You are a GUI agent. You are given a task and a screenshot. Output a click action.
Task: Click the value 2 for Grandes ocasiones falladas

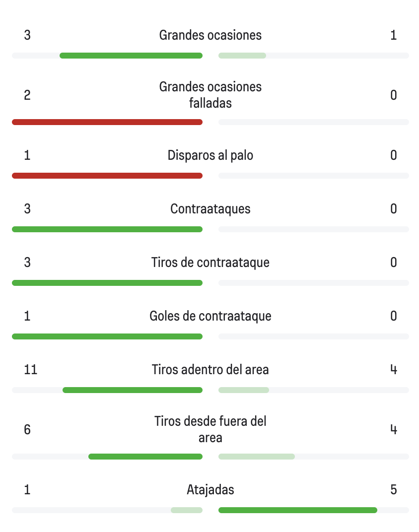tap(27, 95)
